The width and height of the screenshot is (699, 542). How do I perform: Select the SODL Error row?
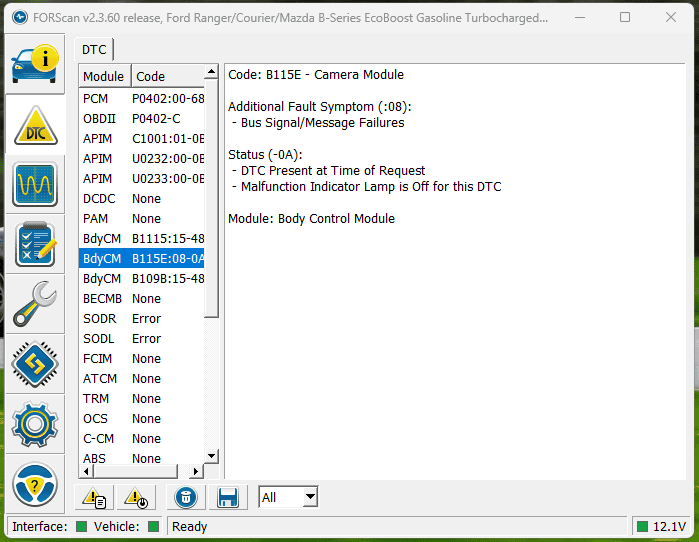tap(142, 339)
